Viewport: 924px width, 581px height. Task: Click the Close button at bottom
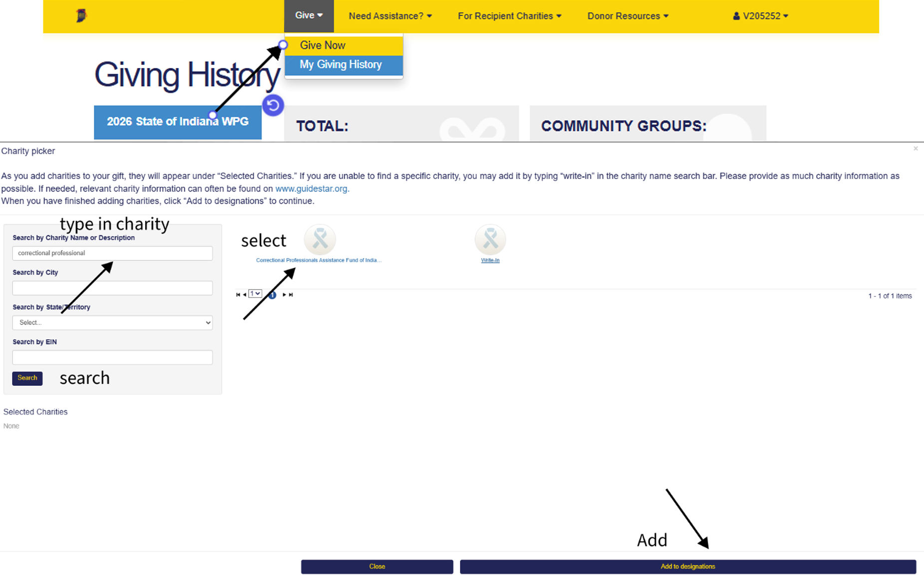[377, 567]
